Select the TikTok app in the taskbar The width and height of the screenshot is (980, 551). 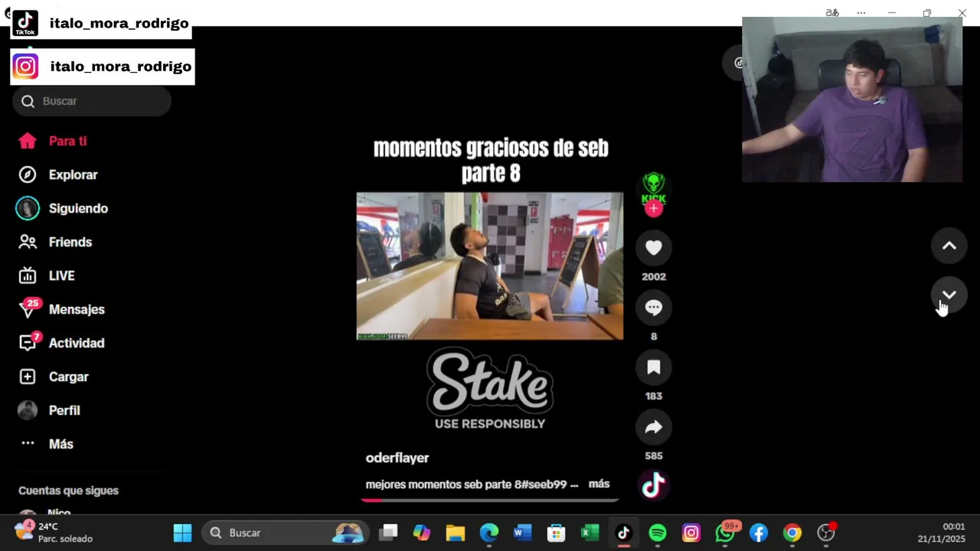click(x=624, y=533)
